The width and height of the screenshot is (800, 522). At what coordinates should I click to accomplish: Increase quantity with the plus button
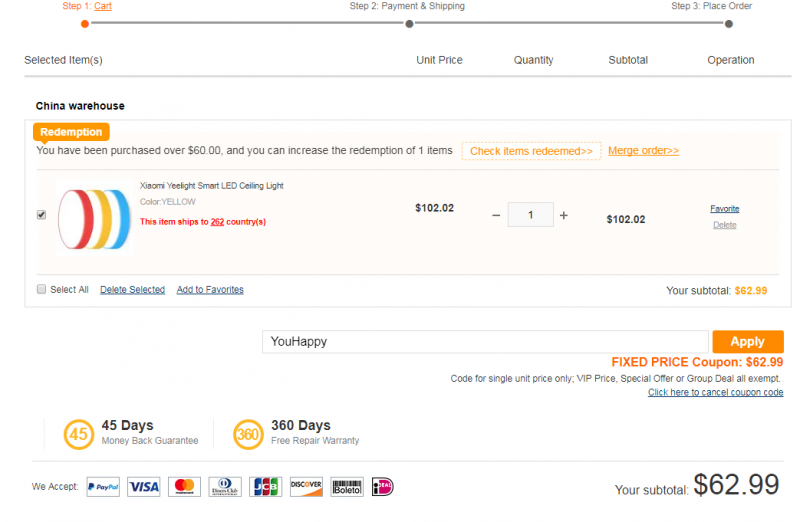coord(564,215)
